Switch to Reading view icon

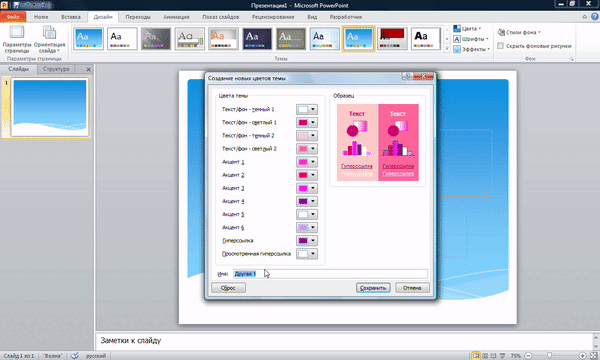494,356
